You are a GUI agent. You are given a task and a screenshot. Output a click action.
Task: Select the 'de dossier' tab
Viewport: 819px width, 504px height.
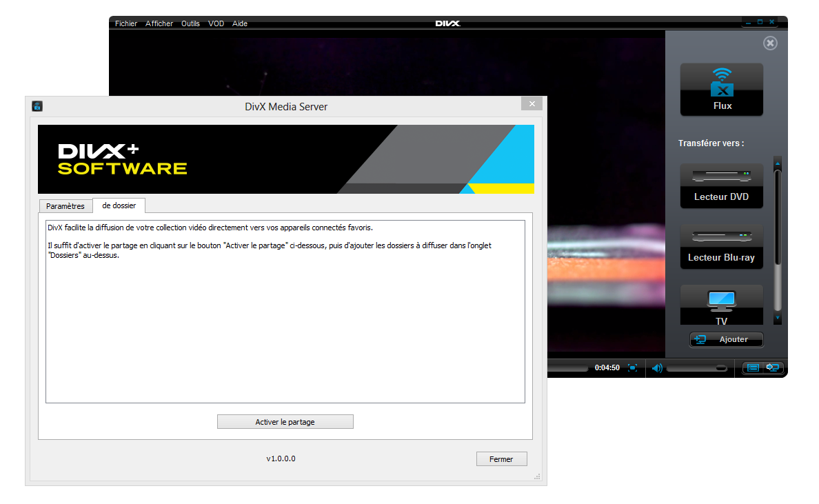119,205
